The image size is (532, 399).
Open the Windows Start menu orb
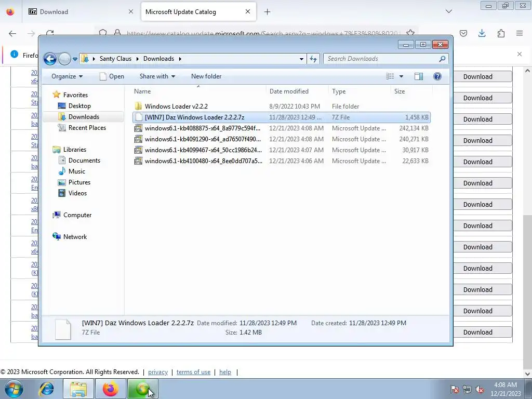(x=14, y=389)
